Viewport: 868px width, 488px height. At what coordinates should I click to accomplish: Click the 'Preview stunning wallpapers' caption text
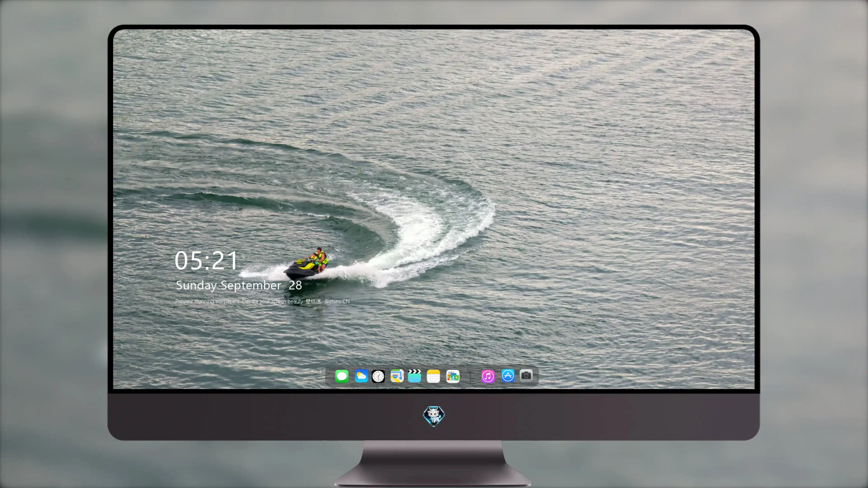[x=262, y=301]
